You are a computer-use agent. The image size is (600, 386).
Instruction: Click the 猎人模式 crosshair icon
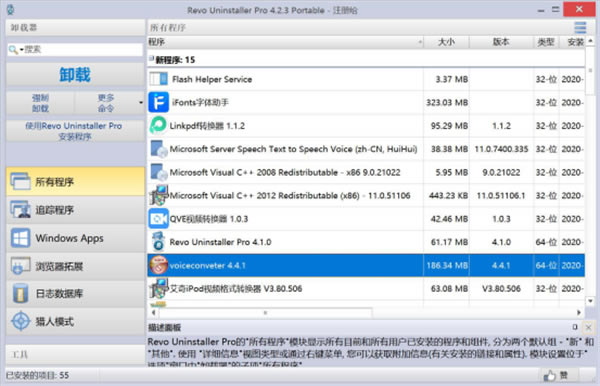20,321
